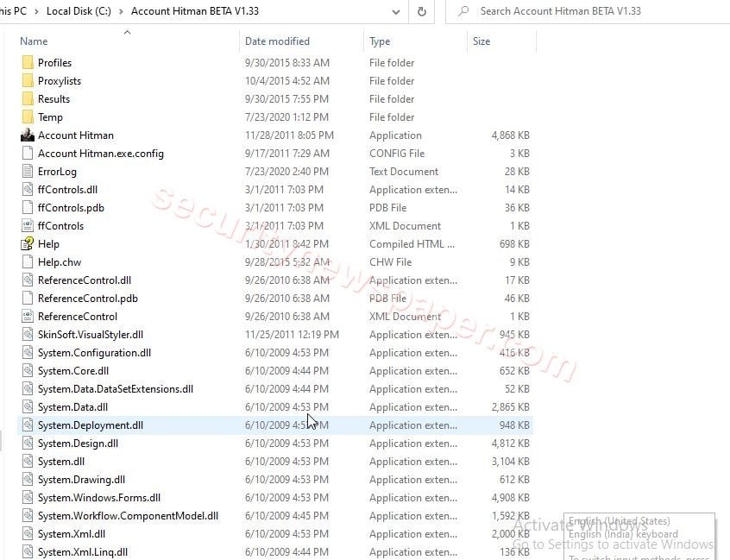Select the Help compiled HTML icon
This screenshot has width=730, height=560.
point(28,244)
